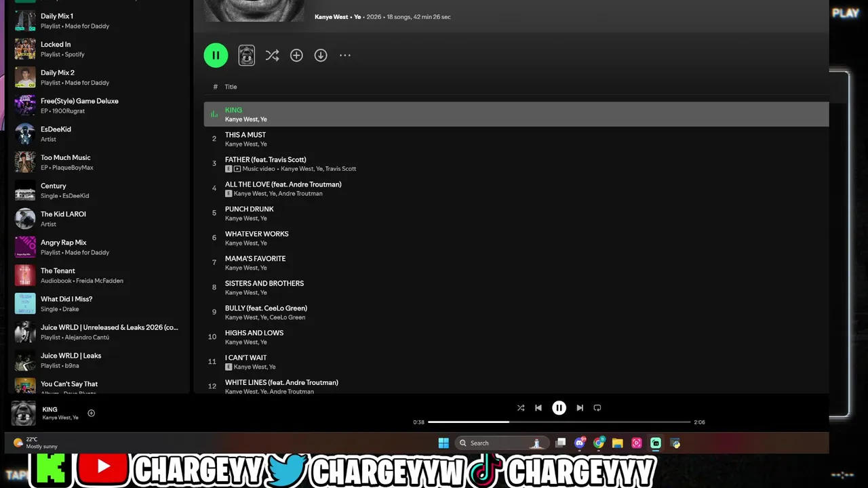Skip to next track in the player
This screenshot has height=488, width=868.
coord(580,408)
